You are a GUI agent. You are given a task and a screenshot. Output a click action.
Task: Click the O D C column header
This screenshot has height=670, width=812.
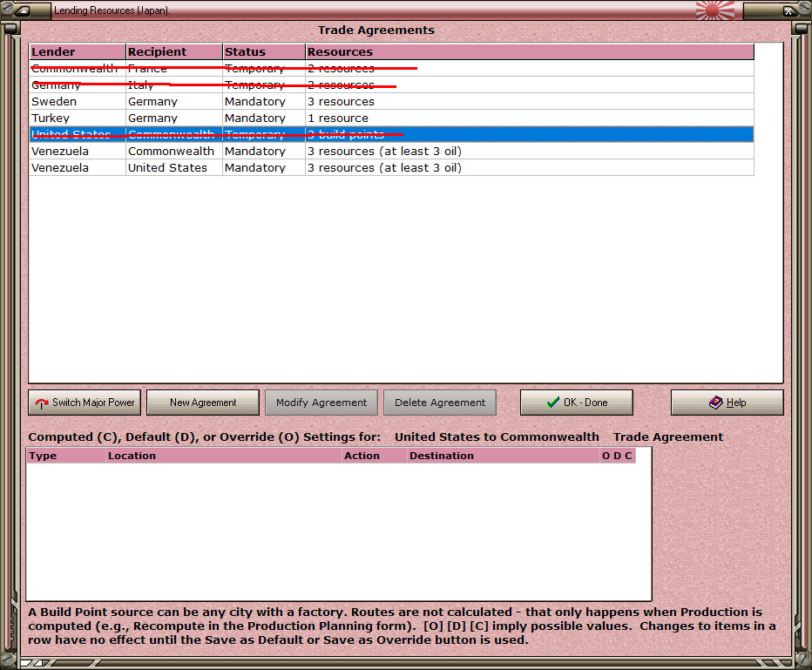coord(617,456)
